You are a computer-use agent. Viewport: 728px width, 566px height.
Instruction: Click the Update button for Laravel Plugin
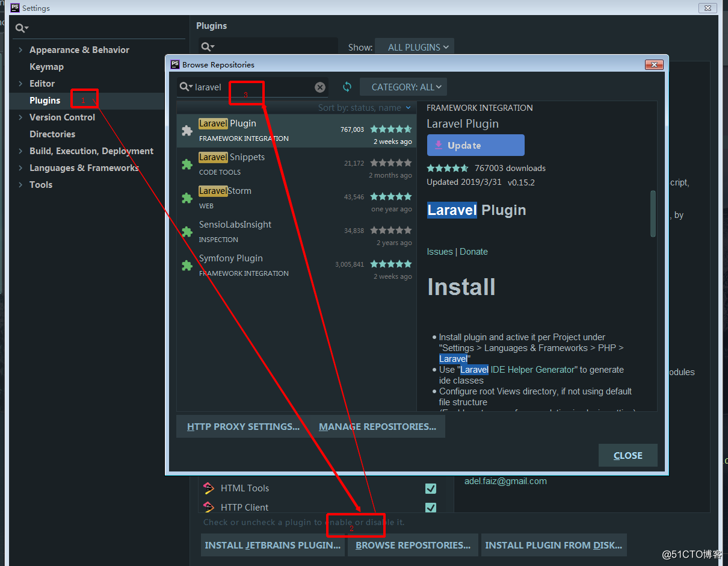tap(476, 145)
